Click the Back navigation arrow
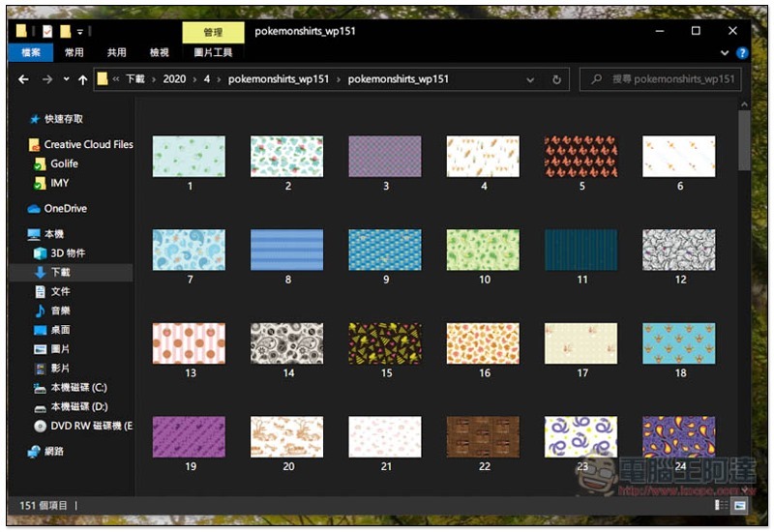The height and width of the screenshot is (532, 774). click(23, 79)
